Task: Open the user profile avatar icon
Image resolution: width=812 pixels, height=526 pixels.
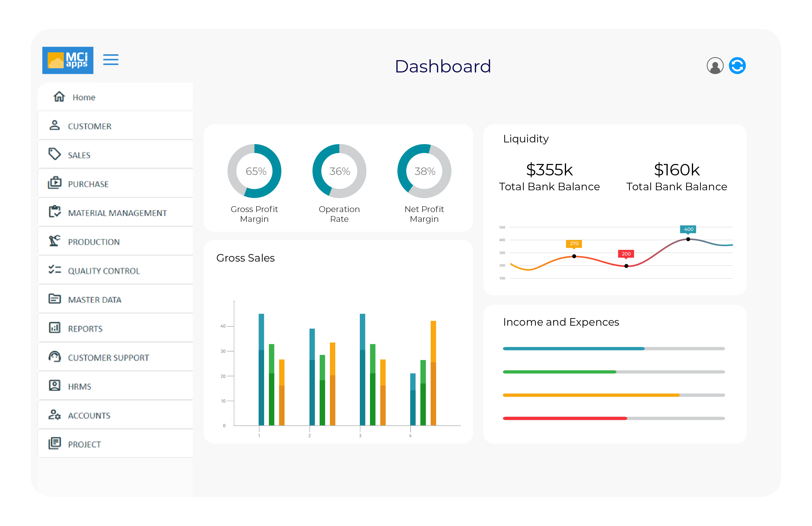Action: click(715, 65)
